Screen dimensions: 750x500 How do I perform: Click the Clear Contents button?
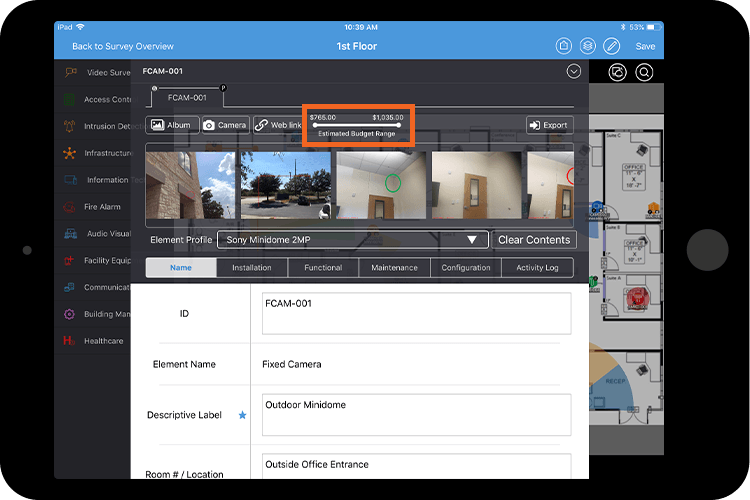point(534,240)
